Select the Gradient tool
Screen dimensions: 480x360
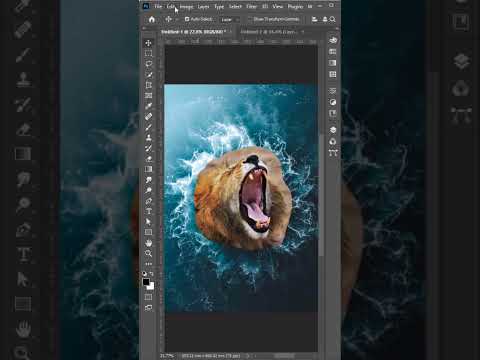[149, 169]
